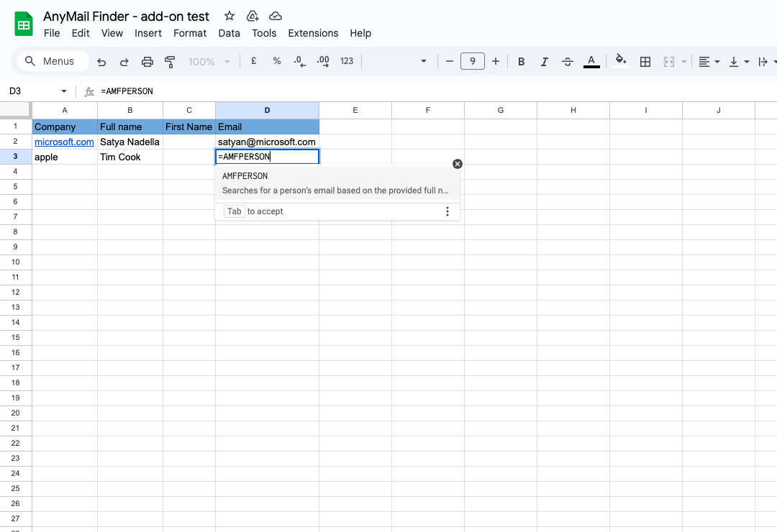777x532 pixels.
Task: Decrease font size with minus button
Action: 450,61
